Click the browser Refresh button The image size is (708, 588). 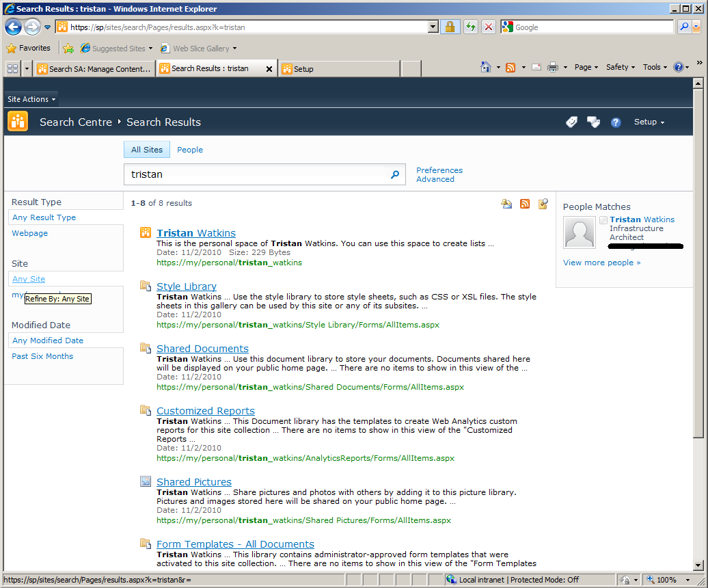[470, 27]
